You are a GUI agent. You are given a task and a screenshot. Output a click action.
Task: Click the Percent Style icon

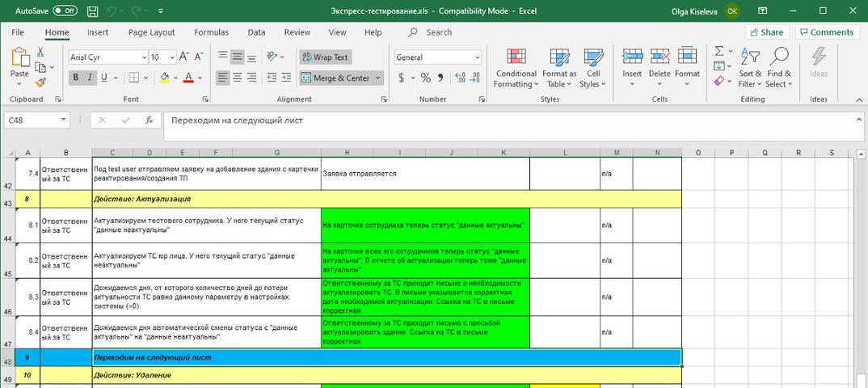click(x=425, y=78)
